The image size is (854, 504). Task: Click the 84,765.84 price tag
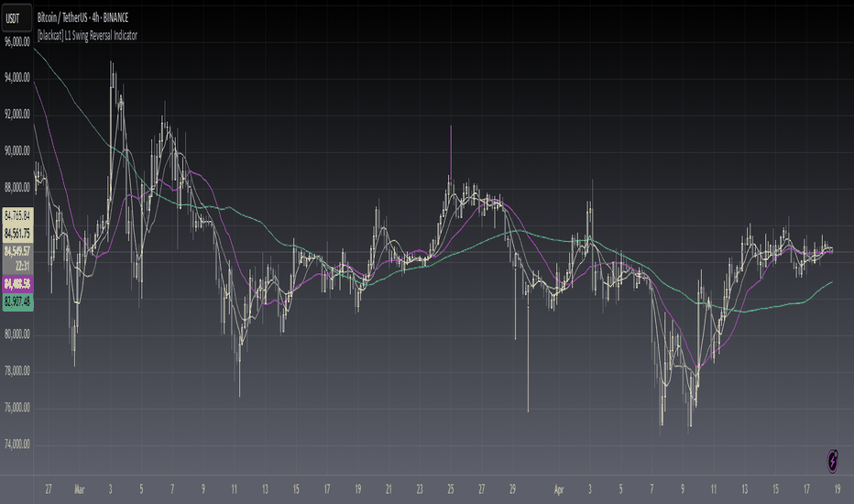point(17,216)
